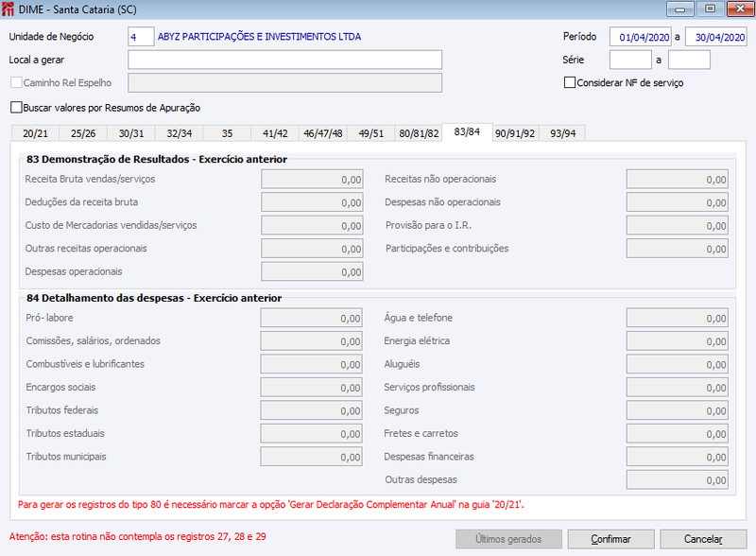Click the DIME application icon in title bar

8,9
